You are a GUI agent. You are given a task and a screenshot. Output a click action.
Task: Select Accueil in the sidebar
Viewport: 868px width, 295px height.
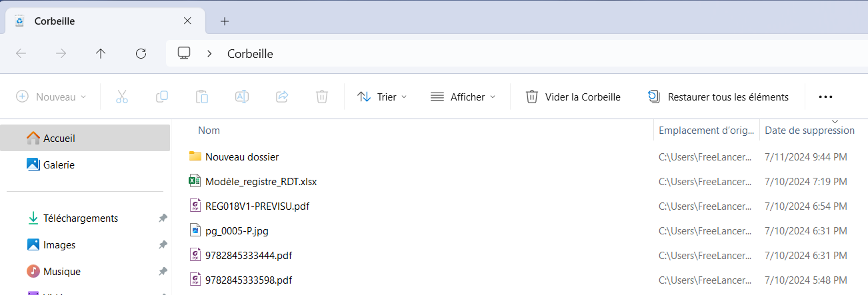tap(85, 139)
